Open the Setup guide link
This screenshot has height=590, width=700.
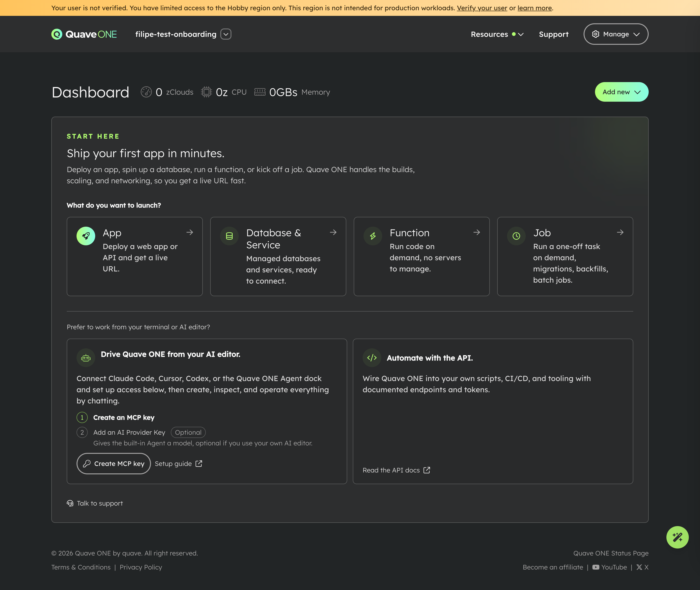[x=178, y=464]
